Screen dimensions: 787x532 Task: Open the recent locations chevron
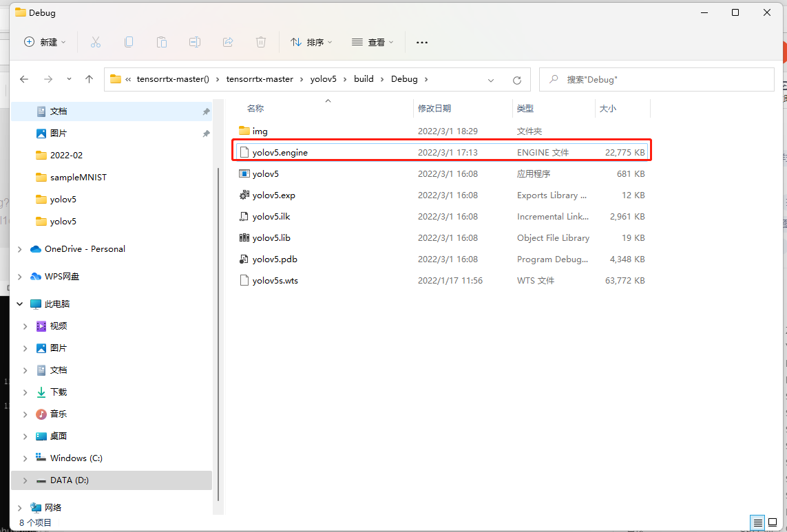(69, 79)
